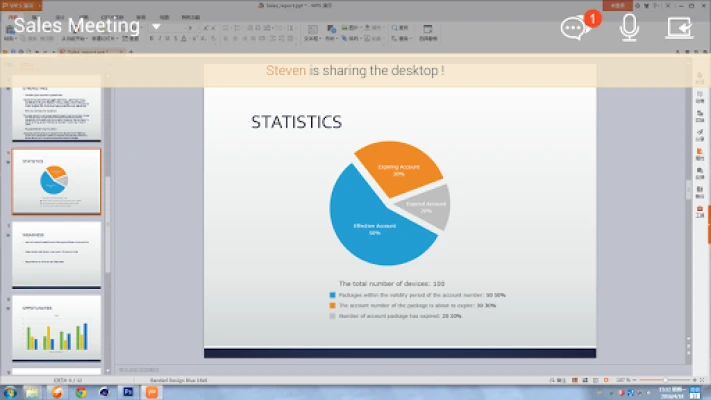Click the orange Expiring Account pie slice
The image size is (711, 400).
tap(399, 169)
